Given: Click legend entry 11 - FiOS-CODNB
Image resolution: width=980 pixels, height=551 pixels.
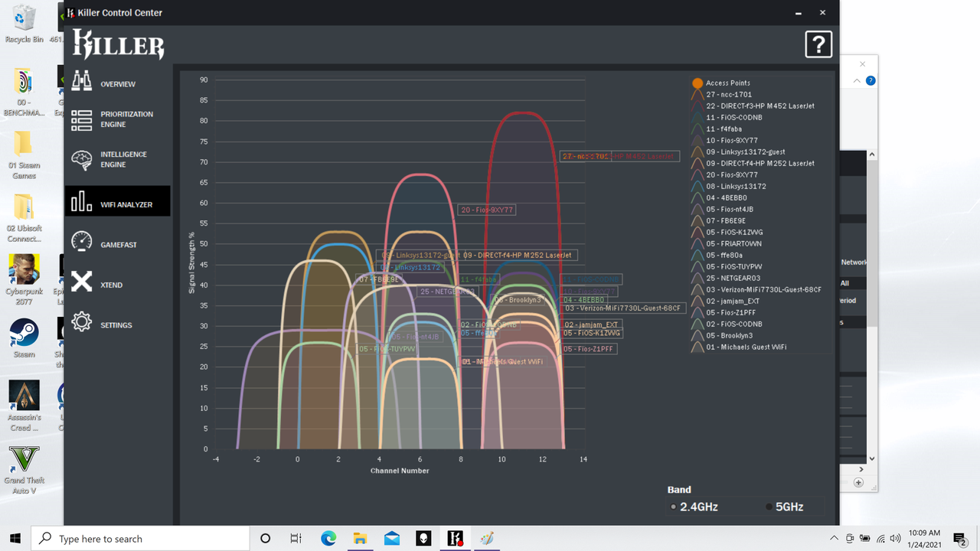Looking at the screenshot, I should [733, 118].
